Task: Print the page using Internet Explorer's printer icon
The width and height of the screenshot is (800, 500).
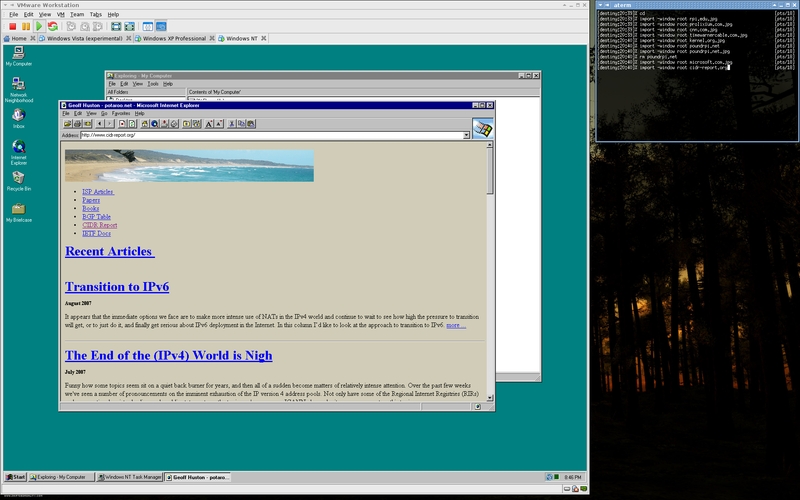Action: (x=78, y=123)
